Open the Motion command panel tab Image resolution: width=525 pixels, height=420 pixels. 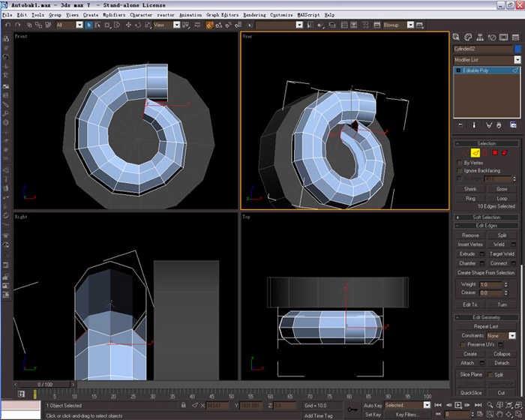[492, 37]
